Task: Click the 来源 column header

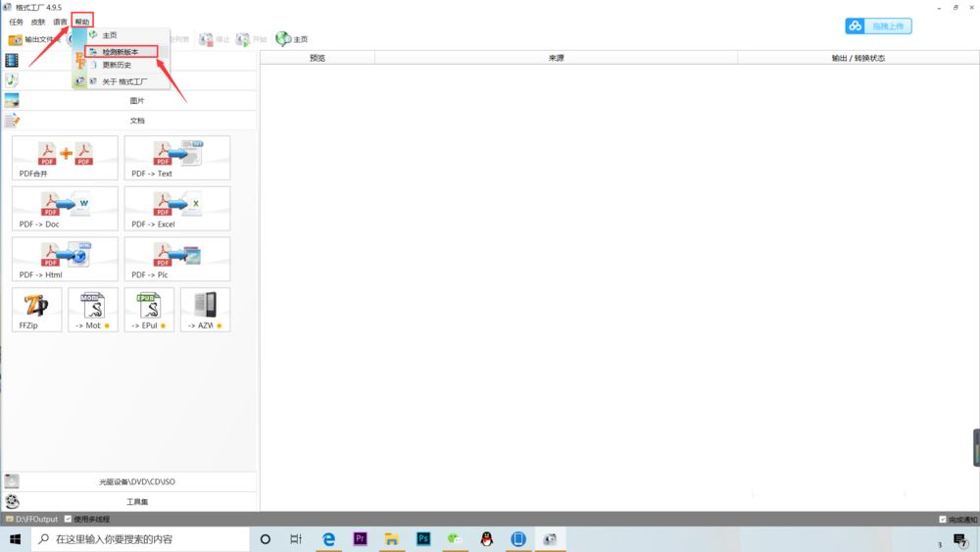Action: [557, 58]
